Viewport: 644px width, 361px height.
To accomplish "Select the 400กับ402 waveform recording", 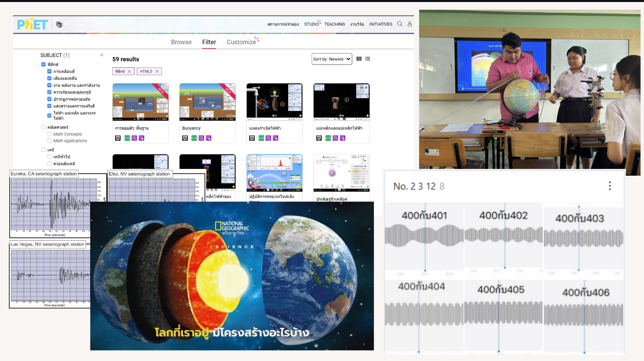I will point(503,235).
